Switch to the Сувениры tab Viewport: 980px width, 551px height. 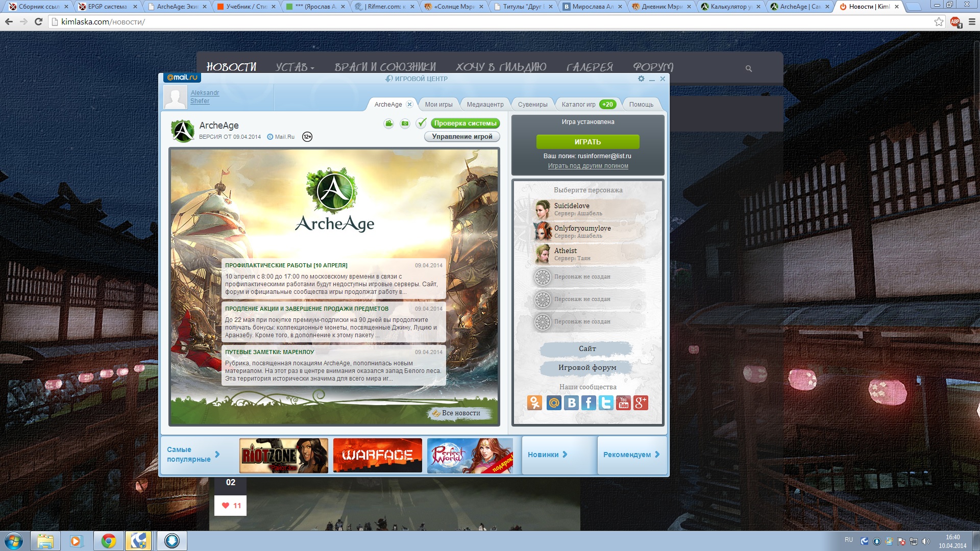[x=532, y=105]
